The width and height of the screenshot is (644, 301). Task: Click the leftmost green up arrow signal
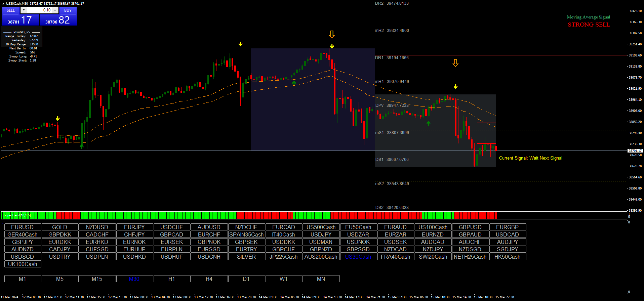coord(82,146)
